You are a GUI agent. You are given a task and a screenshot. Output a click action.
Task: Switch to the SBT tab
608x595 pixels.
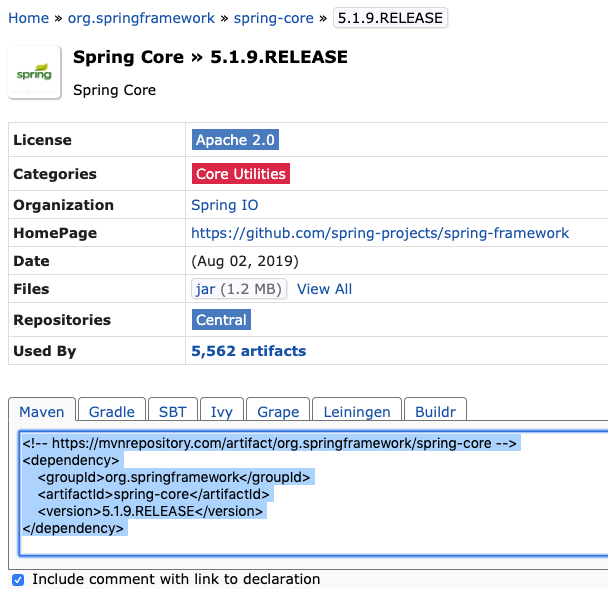coord(172,411)
